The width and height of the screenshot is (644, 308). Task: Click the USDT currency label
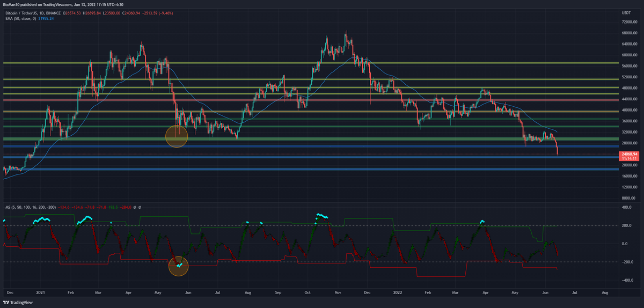[x=627, y=12]
